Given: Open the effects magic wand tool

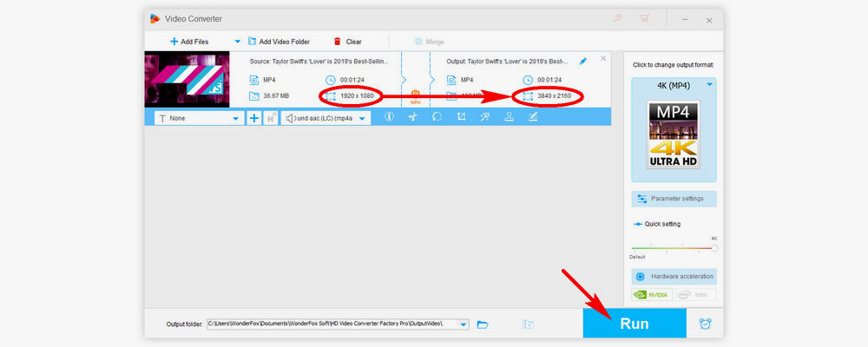Looking at the screenshot, I should [x=485, y=117].
